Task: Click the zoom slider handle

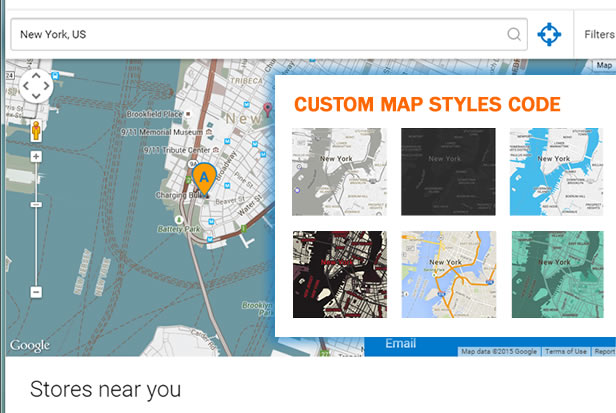Action: point(36,205)
